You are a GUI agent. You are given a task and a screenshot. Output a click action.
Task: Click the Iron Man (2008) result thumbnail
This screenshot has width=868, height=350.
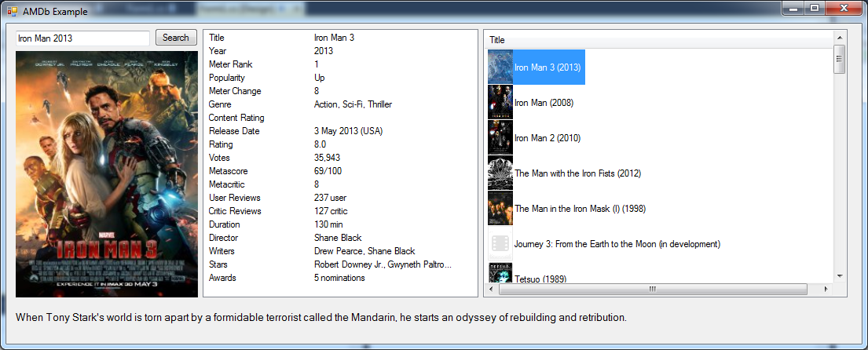(500, 102)
